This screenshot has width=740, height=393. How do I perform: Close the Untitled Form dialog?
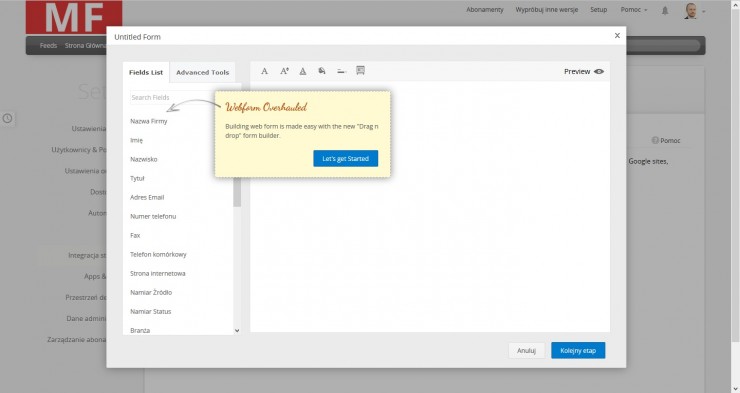617,35
